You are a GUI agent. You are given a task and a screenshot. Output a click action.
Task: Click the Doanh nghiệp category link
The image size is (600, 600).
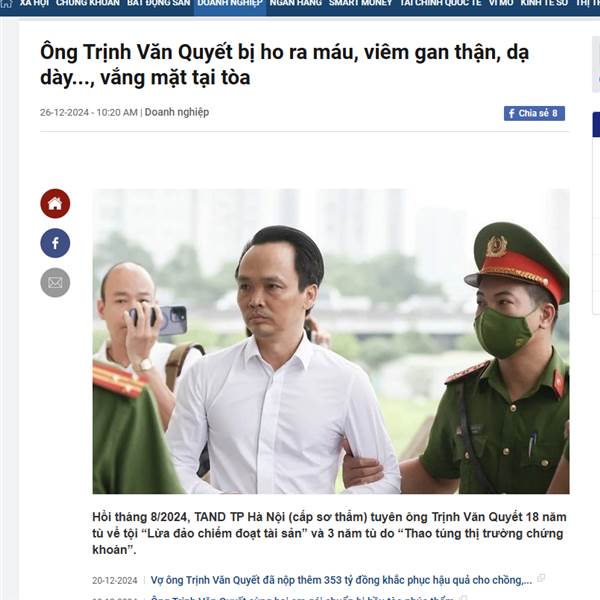(177, 112)
